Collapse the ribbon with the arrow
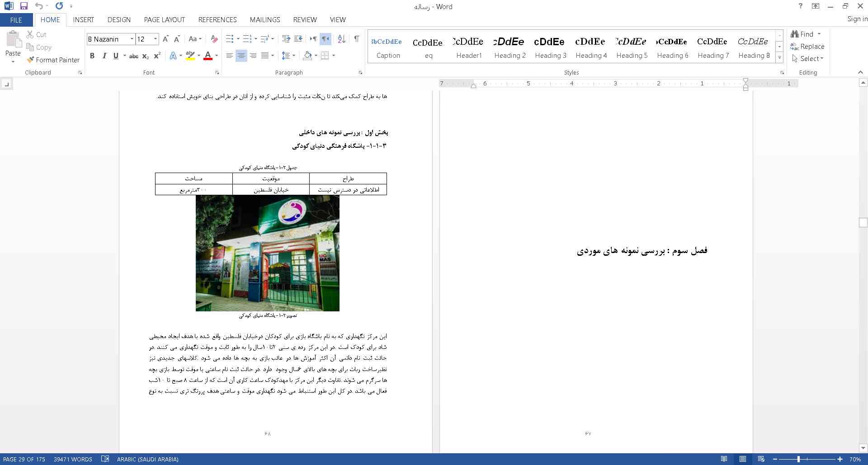 (860, 72)
